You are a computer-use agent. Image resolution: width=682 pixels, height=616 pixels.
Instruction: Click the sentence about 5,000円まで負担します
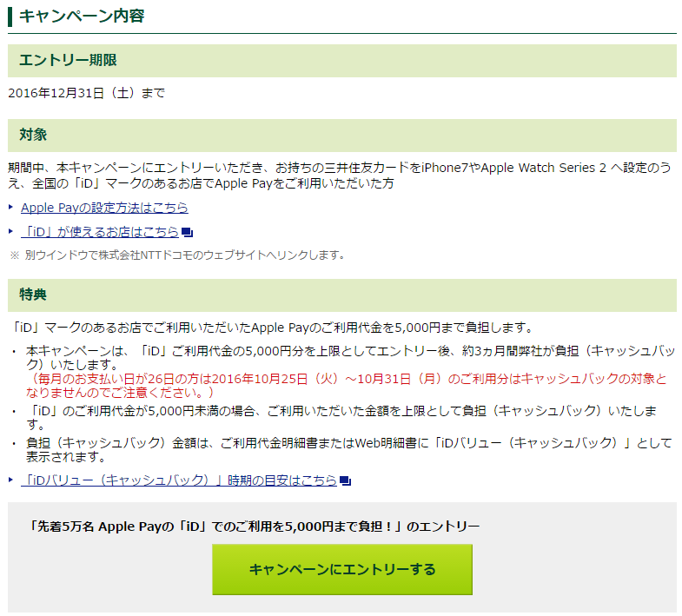[272, 328]
